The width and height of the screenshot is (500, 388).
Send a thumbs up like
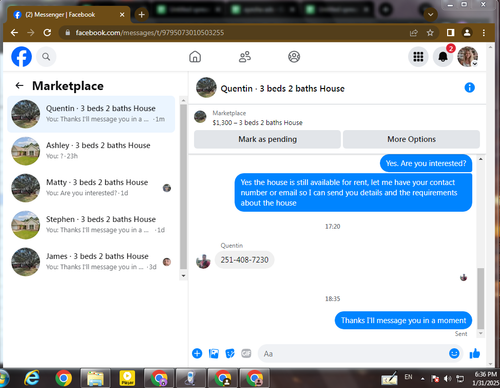click(474, 353)
